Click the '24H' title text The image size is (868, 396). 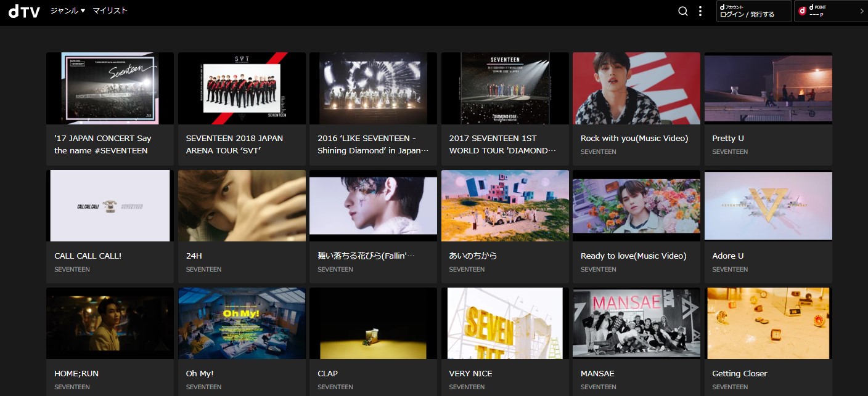tap(194, 256)
